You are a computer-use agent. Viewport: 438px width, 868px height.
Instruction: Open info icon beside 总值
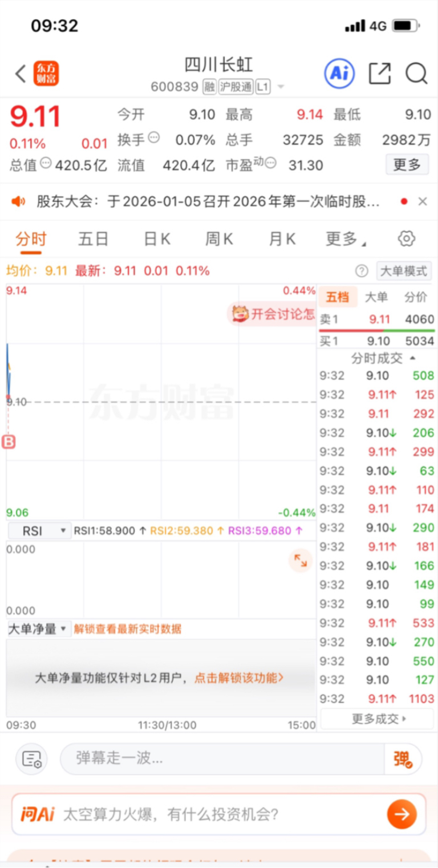pyautogui.click(x=46, y=163)
